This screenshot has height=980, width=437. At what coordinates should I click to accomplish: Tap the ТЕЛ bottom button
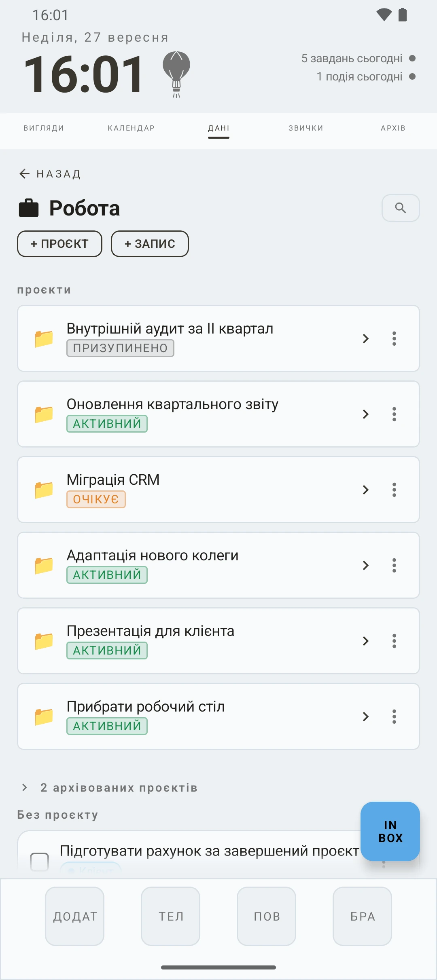coord(171,916)
